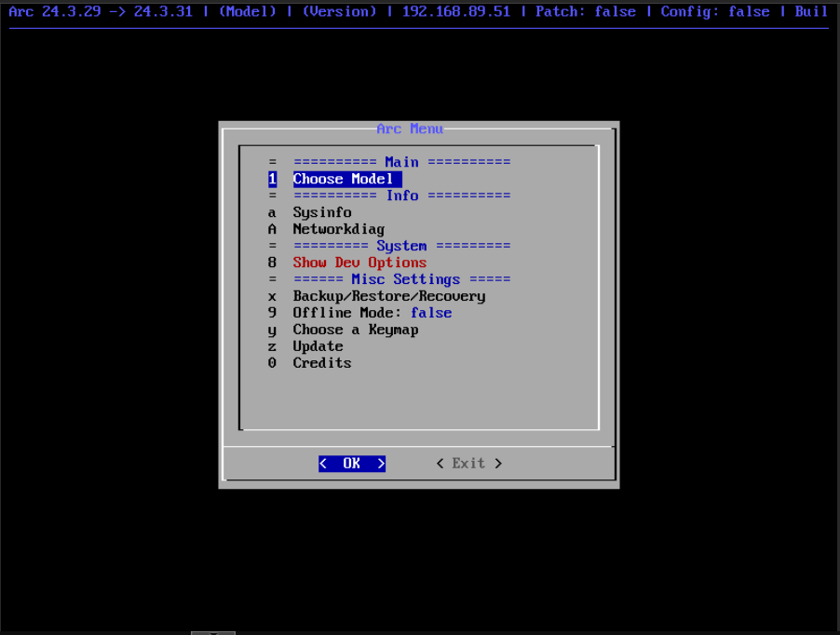
Task: Open Choose a Keymap option
Action: click(x=355, y=330)
